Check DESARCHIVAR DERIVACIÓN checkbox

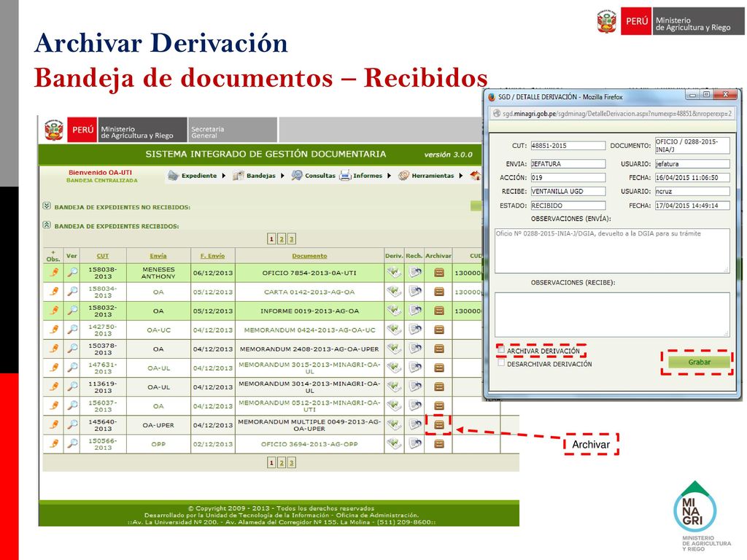click(500, 363)
